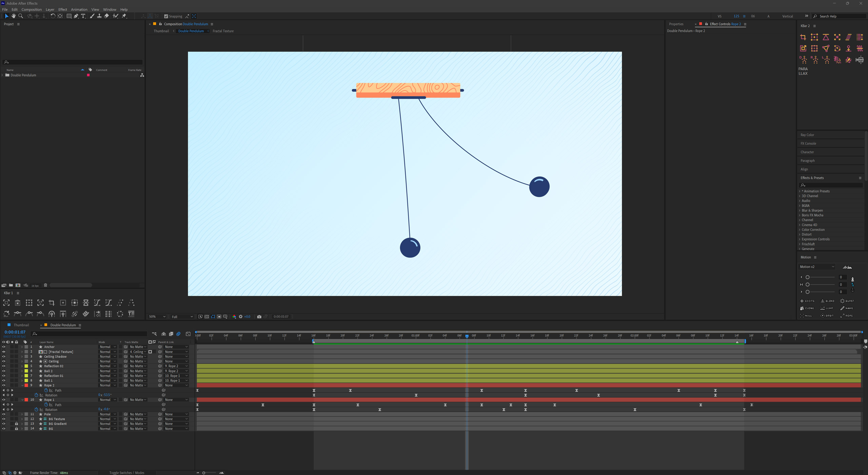Click the pink label swatch of Double Pendulum
Viewport: 868px width, 475px height.
pyautogui.click(x=88, y=75)
